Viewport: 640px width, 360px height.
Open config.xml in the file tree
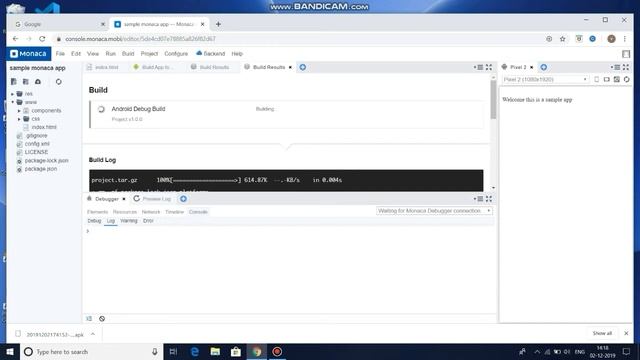37,144
